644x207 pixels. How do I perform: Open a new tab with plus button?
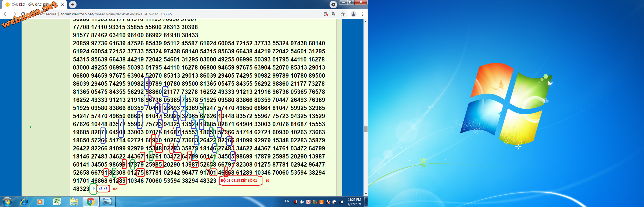point(73,4)
